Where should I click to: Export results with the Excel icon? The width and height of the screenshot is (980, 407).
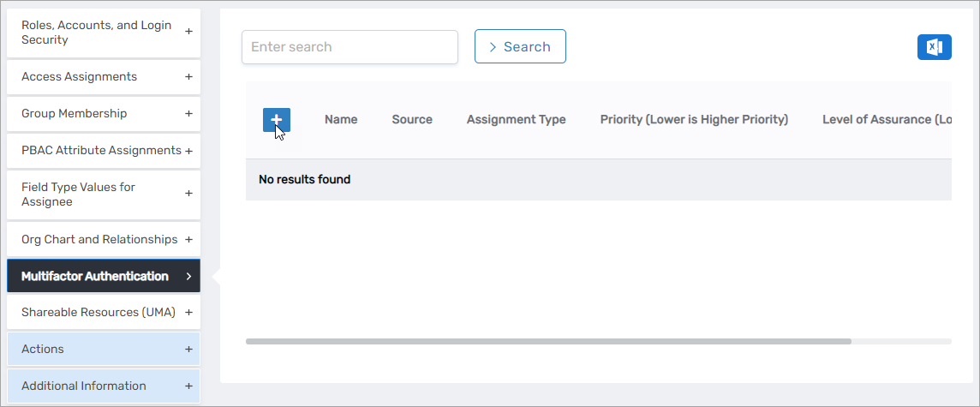pyautogui.click(x=934, y=47)
